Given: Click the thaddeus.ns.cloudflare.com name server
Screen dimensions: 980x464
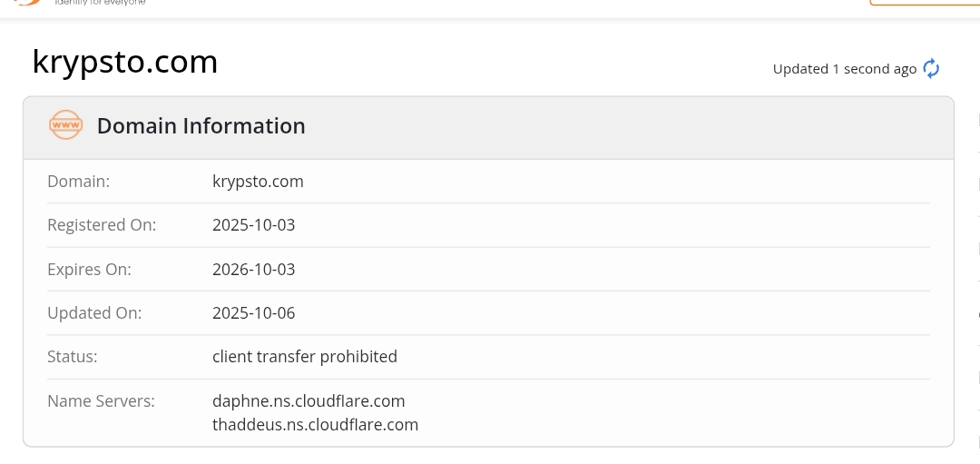Looking at the screenshot, I should tap(315, 424).
